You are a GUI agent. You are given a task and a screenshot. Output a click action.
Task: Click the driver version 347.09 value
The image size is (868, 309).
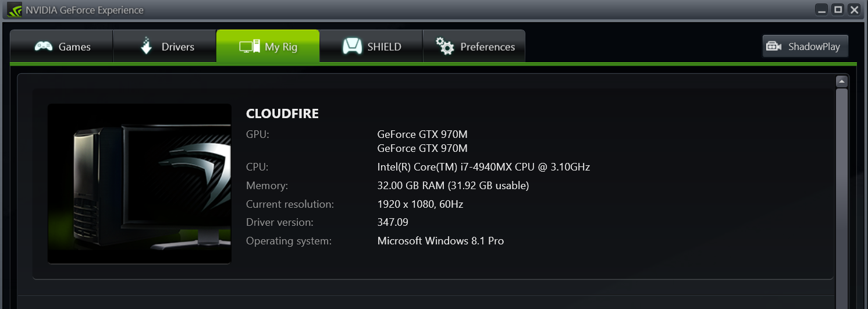[393, 222]
